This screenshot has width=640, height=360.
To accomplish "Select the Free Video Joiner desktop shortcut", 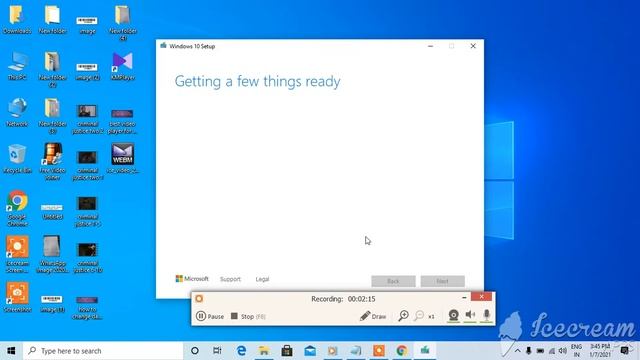I will click(x=52, y=162).
